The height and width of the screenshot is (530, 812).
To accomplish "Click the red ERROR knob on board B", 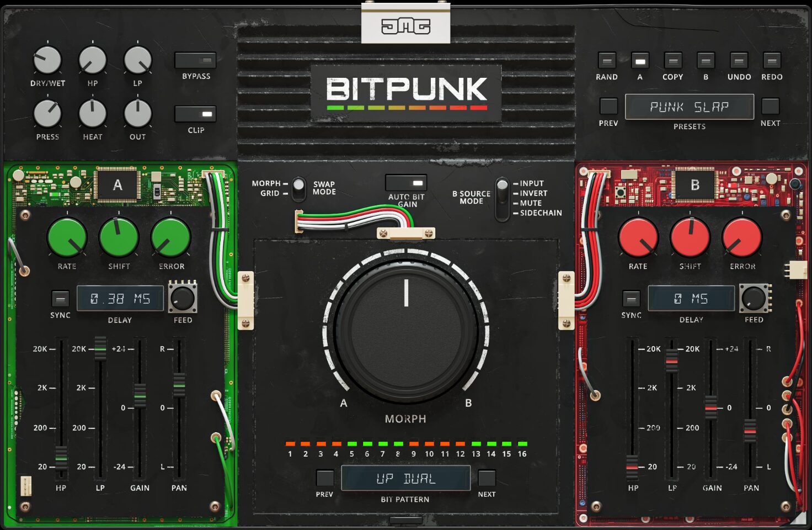I will pos(742,237).
